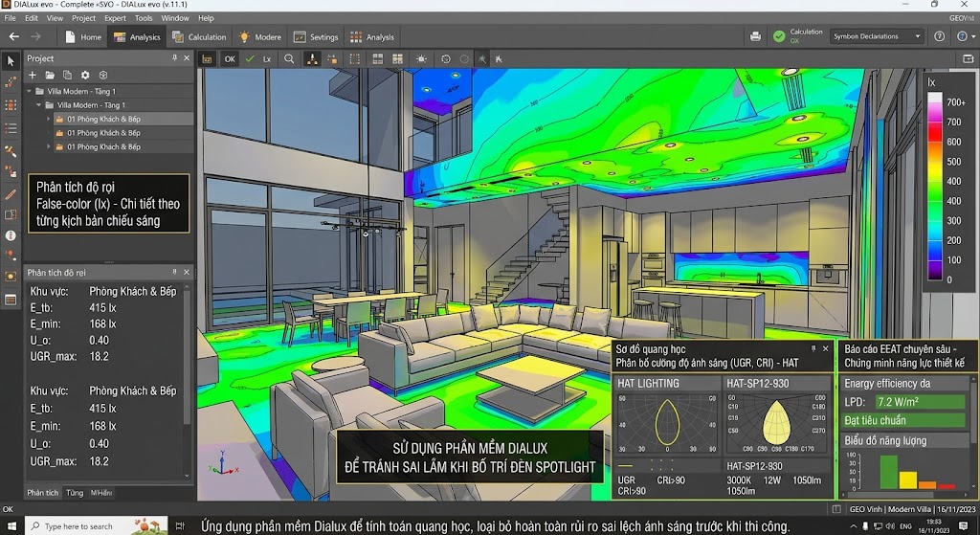Click the volume icon in system tray
The height and width of the screenshot is (535, 980).
892,526
